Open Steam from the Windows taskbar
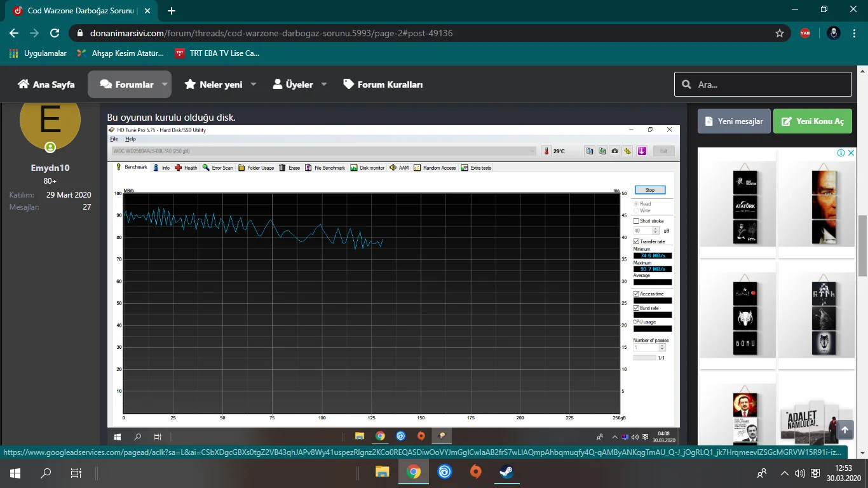The height and width of the screenshot is (488, 868). (x=506, y=472)
